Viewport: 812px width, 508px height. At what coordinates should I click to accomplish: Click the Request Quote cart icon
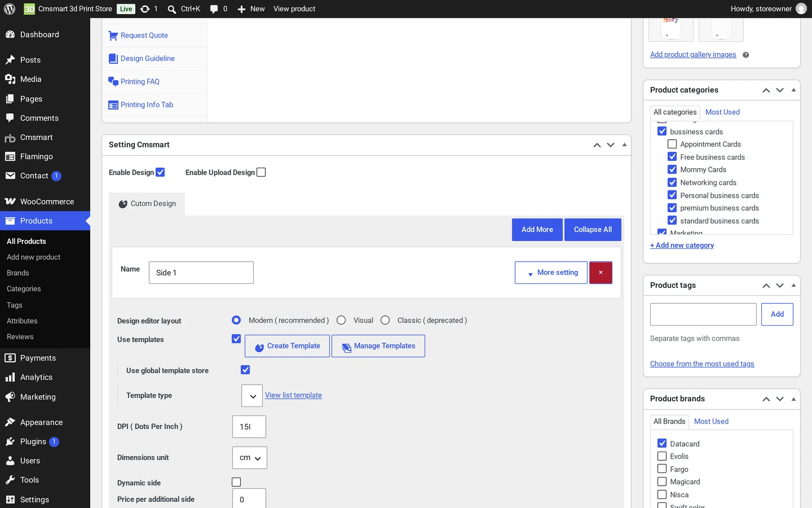pyautogui.click(x=113, y=36)
